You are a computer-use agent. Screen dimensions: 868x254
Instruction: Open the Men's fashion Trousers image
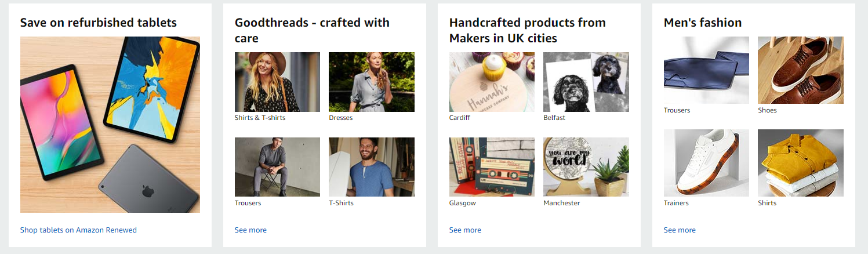click(x=706, y=70)
